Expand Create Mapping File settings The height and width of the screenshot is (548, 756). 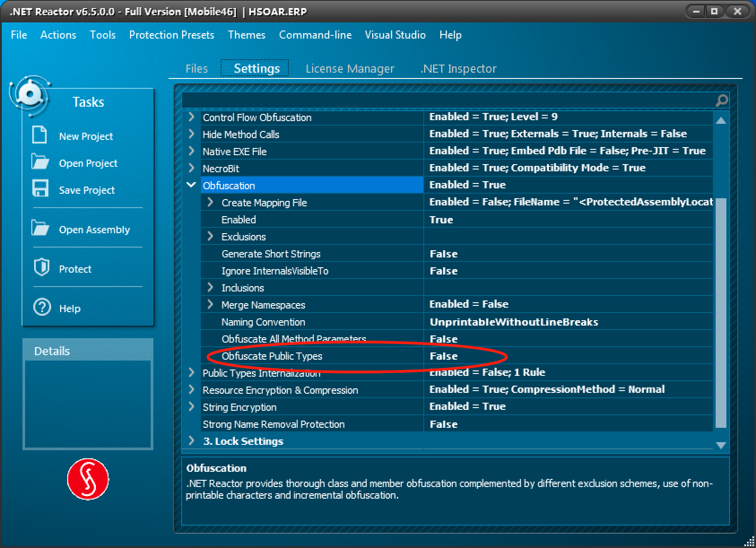pos(210,202)
